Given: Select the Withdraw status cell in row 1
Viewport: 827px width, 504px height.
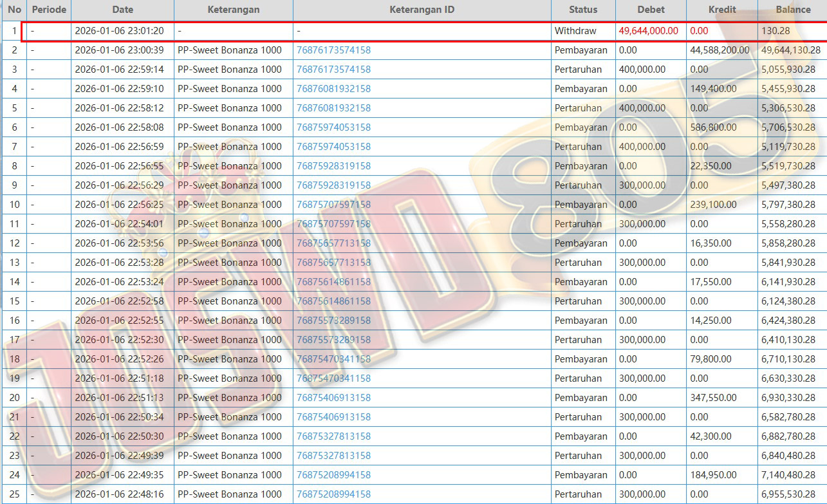Looking at the screenshot, I should coord(575,31).
